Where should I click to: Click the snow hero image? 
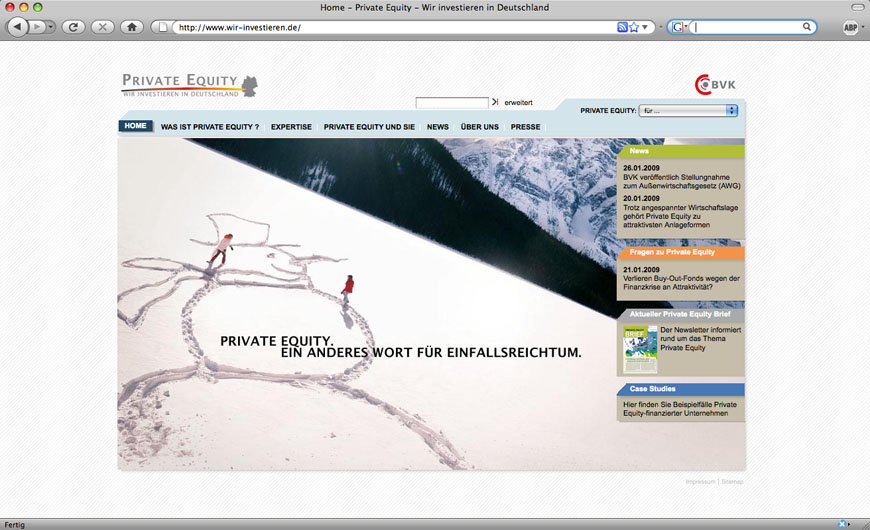366,304
